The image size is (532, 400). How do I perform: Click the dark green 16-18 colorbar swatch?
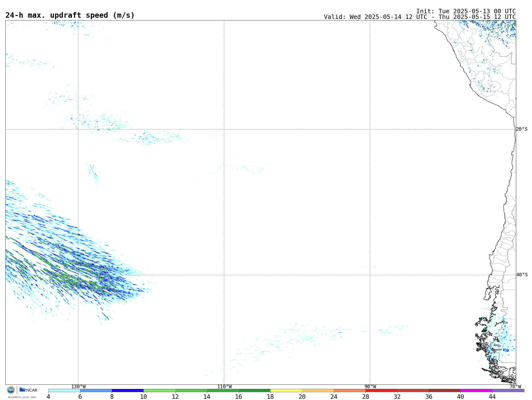coord(254,391)
